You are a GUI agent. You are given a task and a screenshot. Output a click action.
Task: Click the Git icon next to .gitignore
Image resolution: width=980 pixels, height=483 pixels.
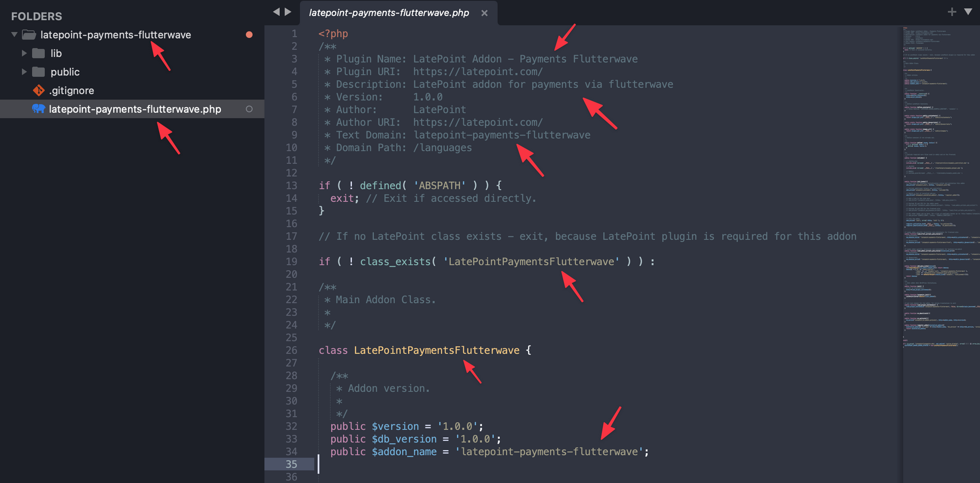tap(39, 90)
